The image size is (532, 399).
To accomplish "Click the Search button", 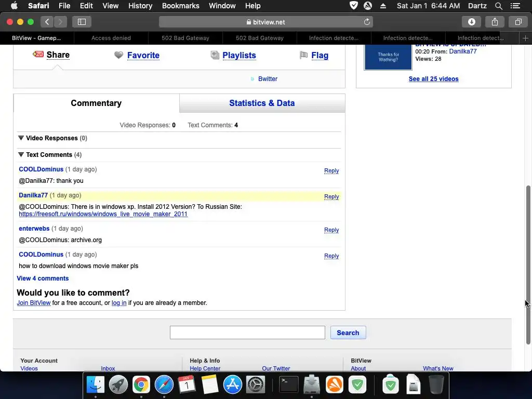I will pos(348,333).
